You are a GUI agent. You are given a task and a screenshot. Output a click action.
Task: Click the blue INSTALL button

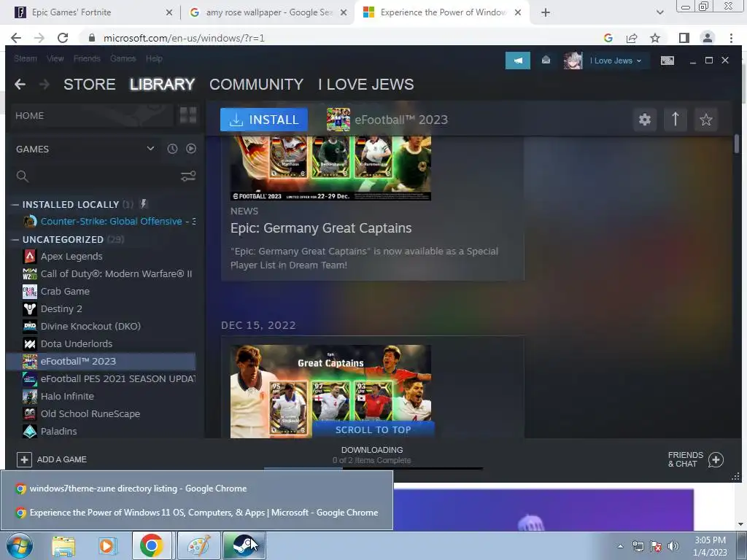coord(264,120)
